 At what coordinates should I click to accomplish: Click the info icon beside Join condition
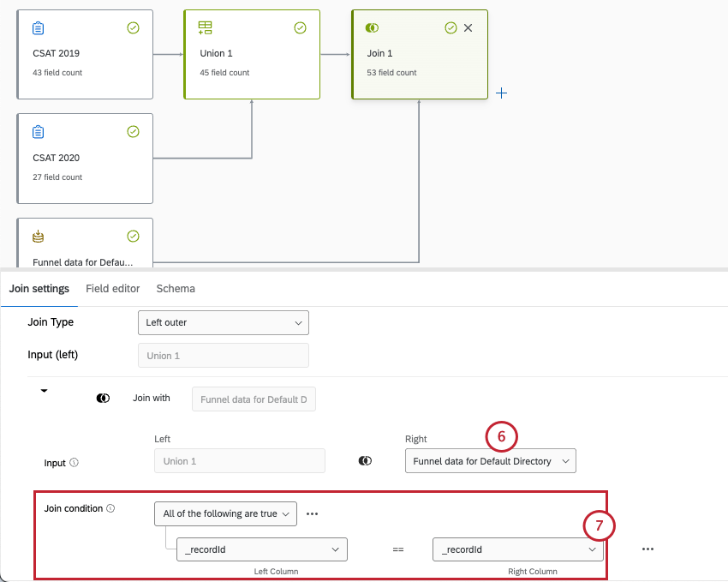coord(110,509)
